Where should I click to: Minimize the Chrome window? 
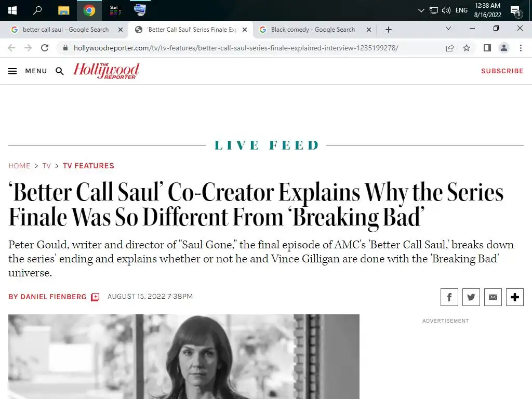472,28
